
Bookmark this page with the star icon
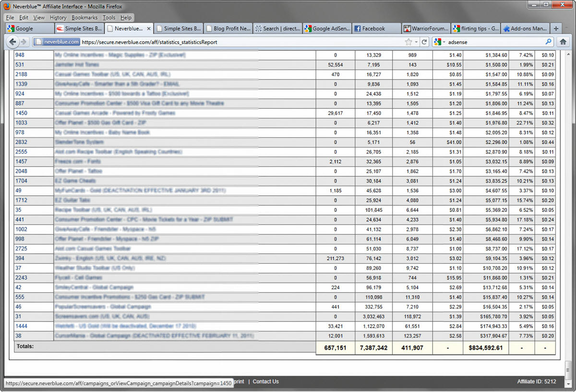[x=408, y=42]
